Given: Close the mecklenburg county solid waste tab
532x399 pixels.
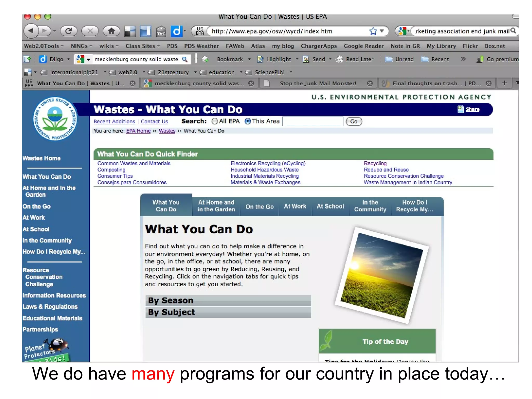Looking at the screenshot, I should 251,83.
